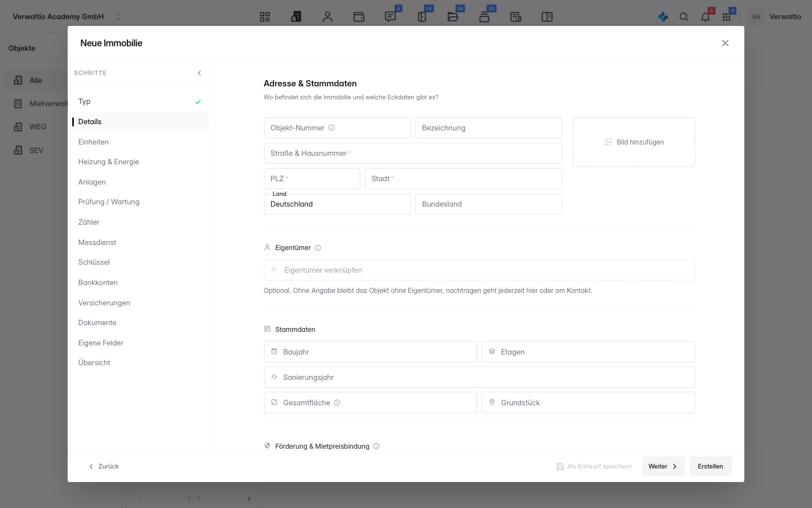Select the Einheiten step
The height and width of the screenshot is (508, 812).
pyautogui.click(x=140, y=142)
